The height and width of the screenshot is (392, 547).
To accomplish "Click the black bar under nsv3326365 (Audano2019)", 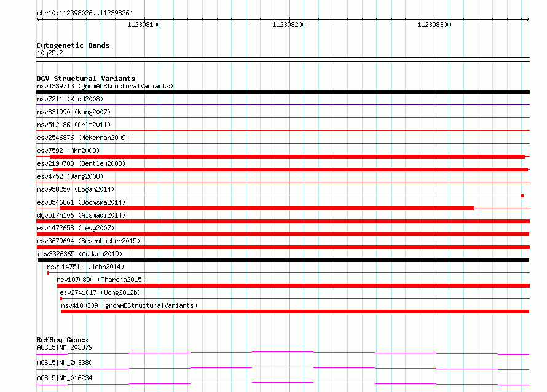I will tap(283, 260).
